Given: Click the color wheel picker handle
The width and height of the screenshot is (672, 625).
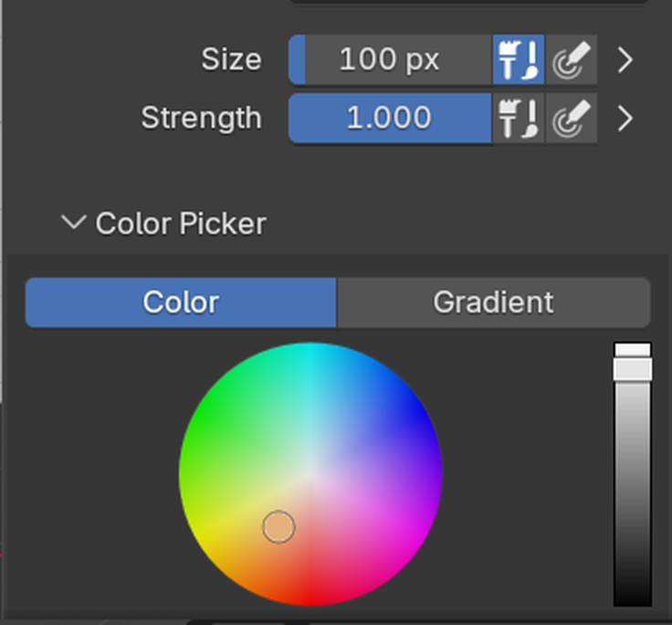Looking at the screenshot, I should (x=278, y=526).
